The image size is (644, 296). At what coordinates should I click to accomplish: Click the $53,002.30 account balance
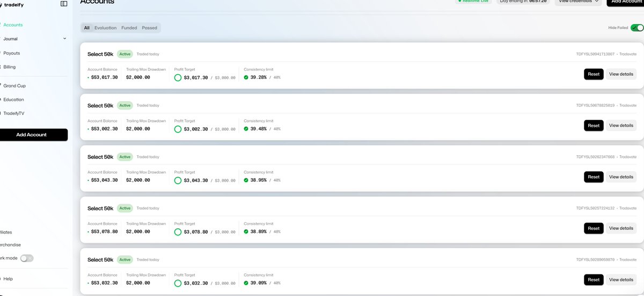[x=104, y=129]
